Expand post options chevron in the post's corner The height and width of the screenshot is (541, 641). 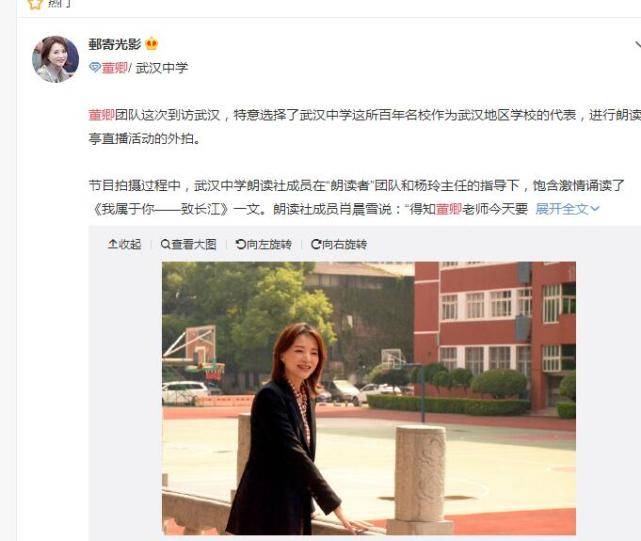[637, 44]
